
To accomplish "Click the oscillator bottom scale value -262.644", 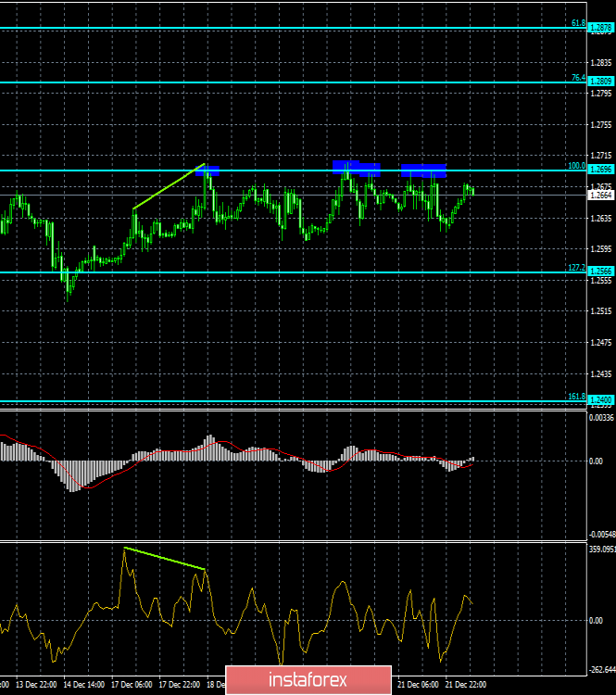I will coord(602,670).
